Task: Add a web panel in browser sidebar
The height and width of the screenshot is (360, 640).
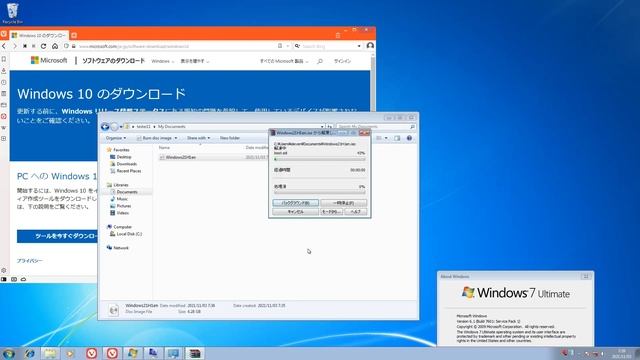Action: 4,139
